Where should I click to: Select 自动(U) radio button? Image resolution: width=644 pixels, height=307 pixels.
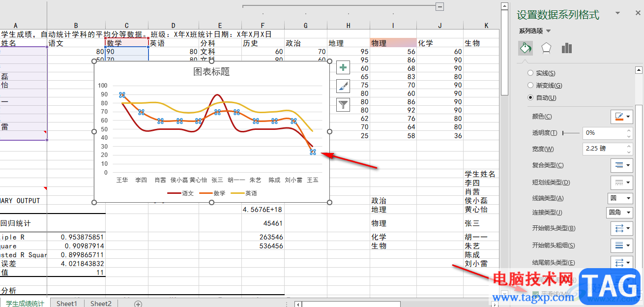[530, 97]
